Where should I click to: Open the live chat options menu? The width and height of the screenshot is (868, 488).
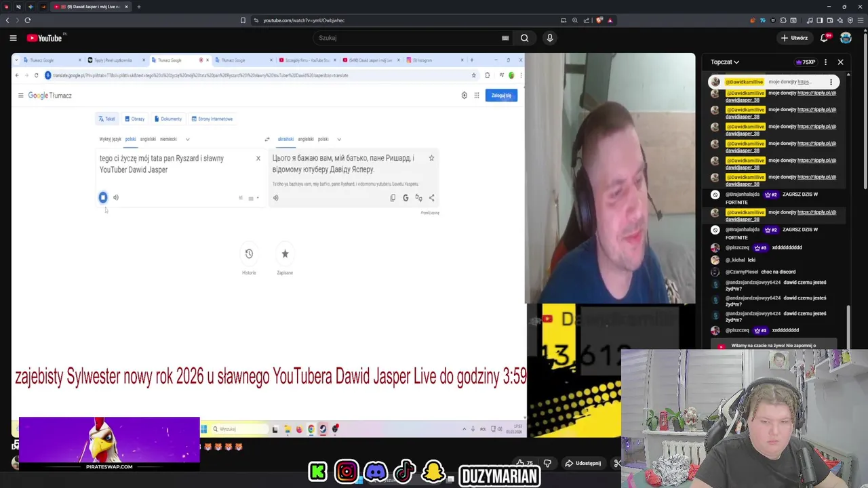pyautogui.click(x=825, y=62)
